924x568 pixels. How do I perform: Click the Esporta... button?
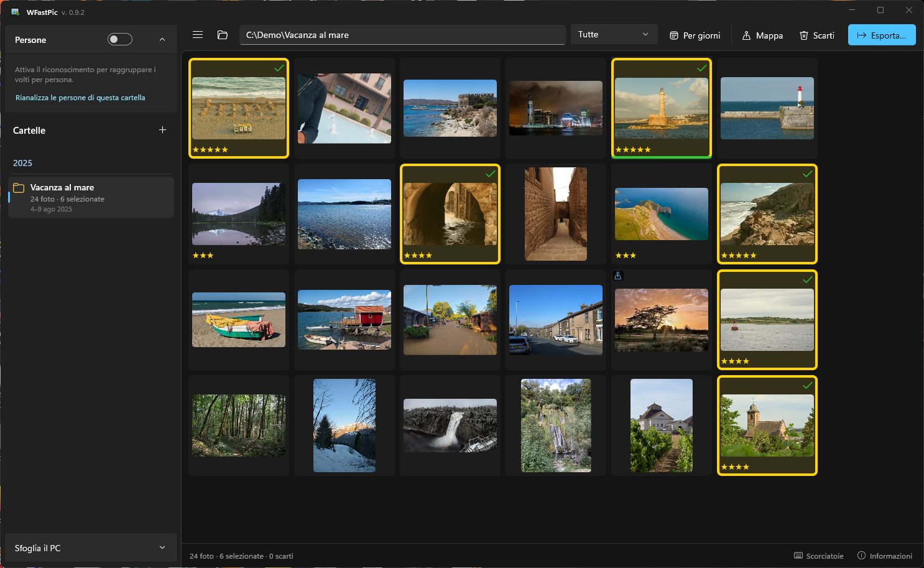(882, 35)
